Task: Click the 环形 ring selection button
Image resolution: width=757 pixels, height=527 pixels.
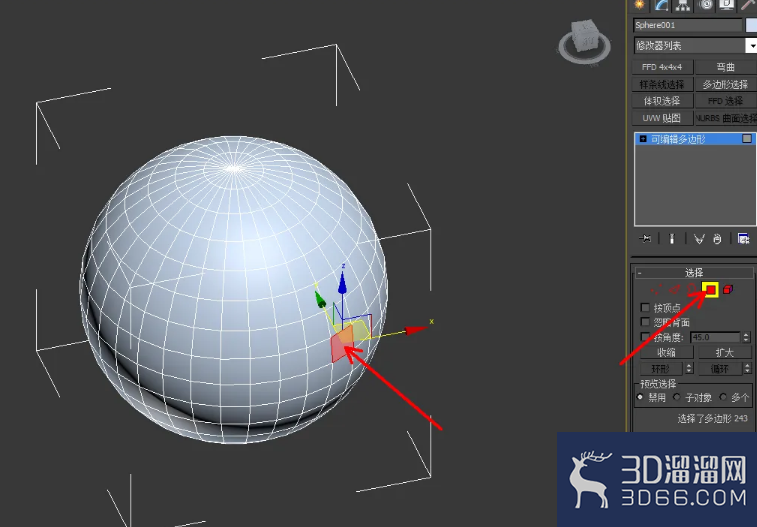Action: (x=661, y=369)
